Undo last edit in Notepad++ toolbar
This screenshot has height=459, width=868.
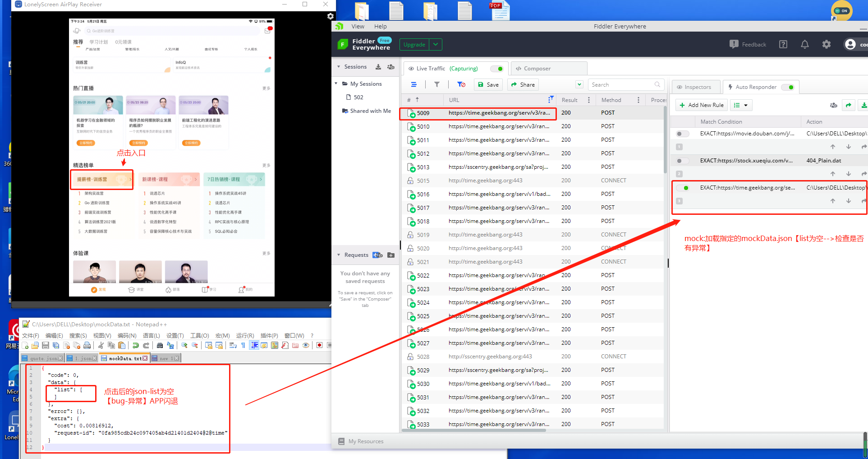tap(135, 345)
